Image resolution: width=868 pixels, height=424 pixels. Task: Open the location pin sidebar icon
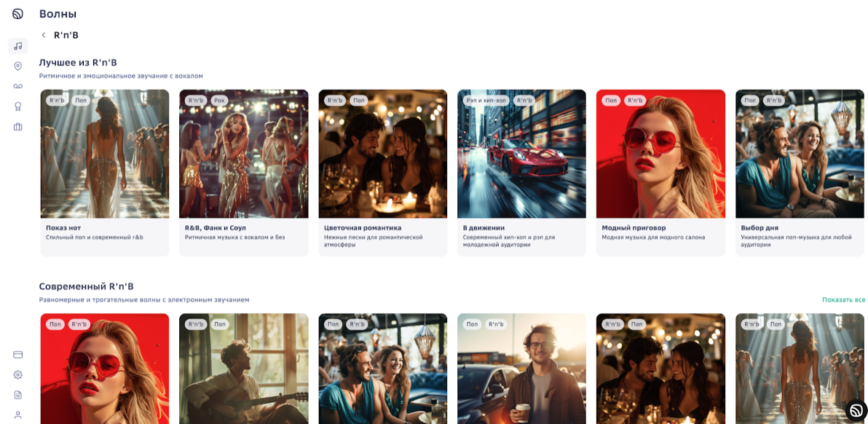pyautogui.click(x=17, y=66)
